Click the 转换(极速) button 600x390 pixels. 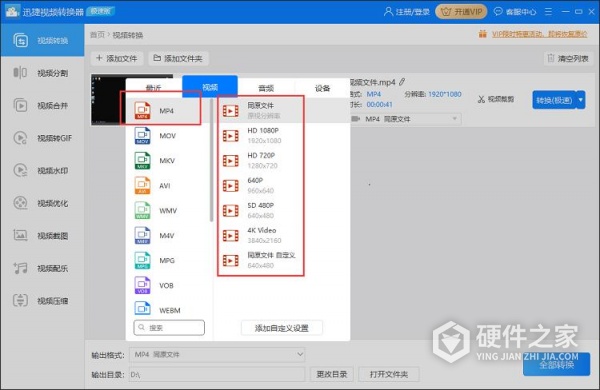554,100
